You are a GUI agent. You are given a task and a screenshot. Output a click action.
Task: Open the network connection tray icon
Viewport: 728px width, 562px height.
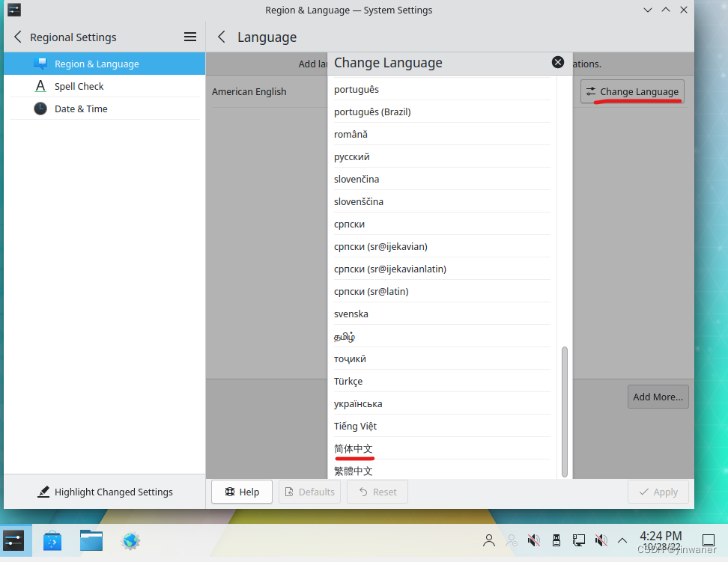tap(578, 540)
